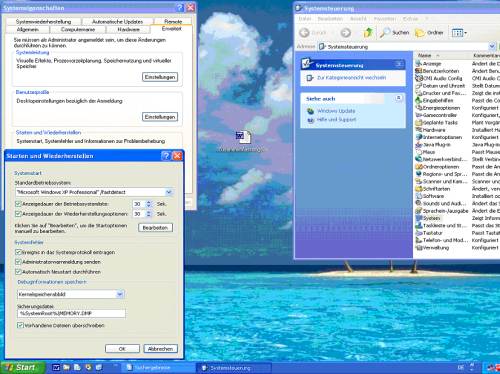500x374 pixels.
Task: Open the Software icon
Action: pyautogui.click(x=419, y=196)
